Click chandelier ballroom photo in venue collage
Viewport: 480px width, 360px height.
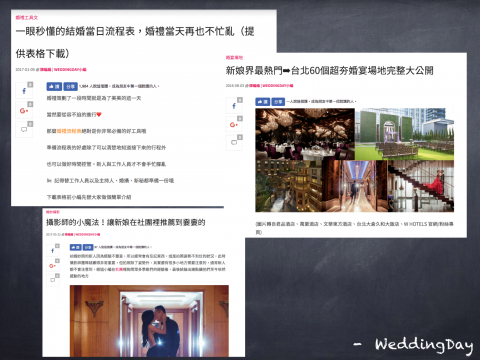[x=305, y=134]
